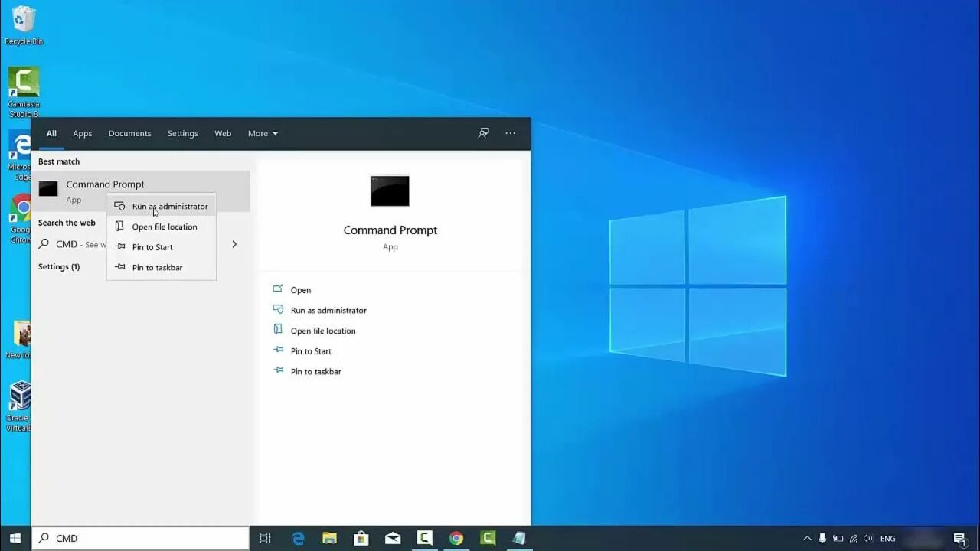Click the Command Prompt icon in best match
This screenshot has height=551, width=980.
point(48,189)
